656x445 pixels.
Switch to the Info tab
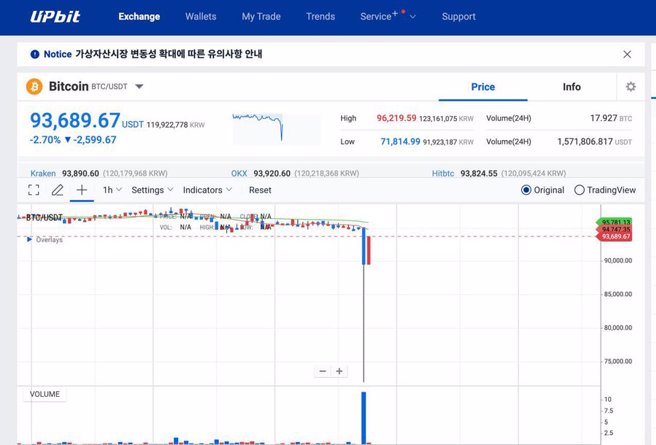pos(571,87)
